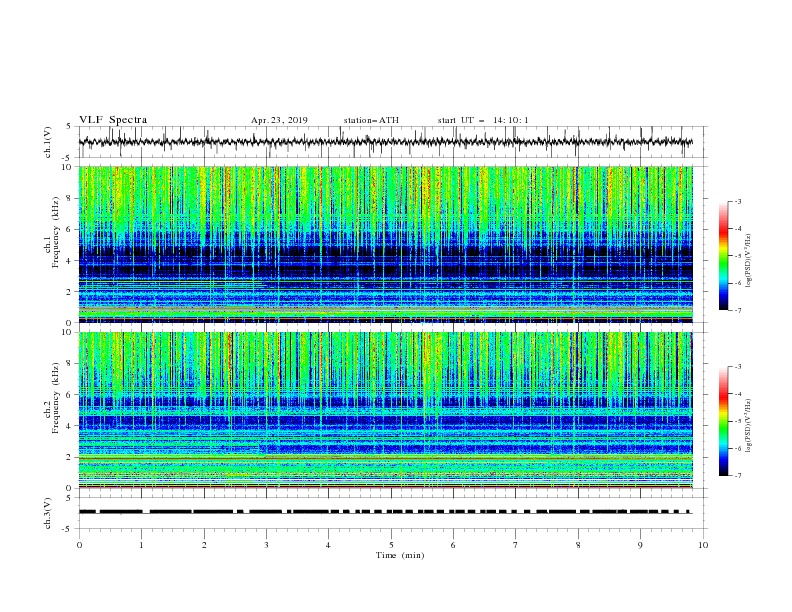Click the ch.1 spectrogram color scale bar

coord(724,256)
